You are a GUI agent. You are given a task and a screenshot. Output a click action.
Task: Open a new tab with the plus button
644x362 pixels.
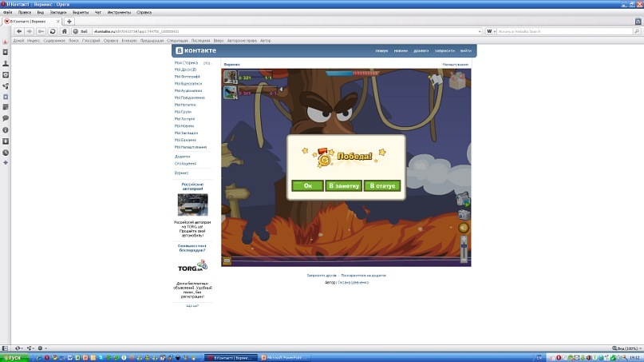coord(69,22)
